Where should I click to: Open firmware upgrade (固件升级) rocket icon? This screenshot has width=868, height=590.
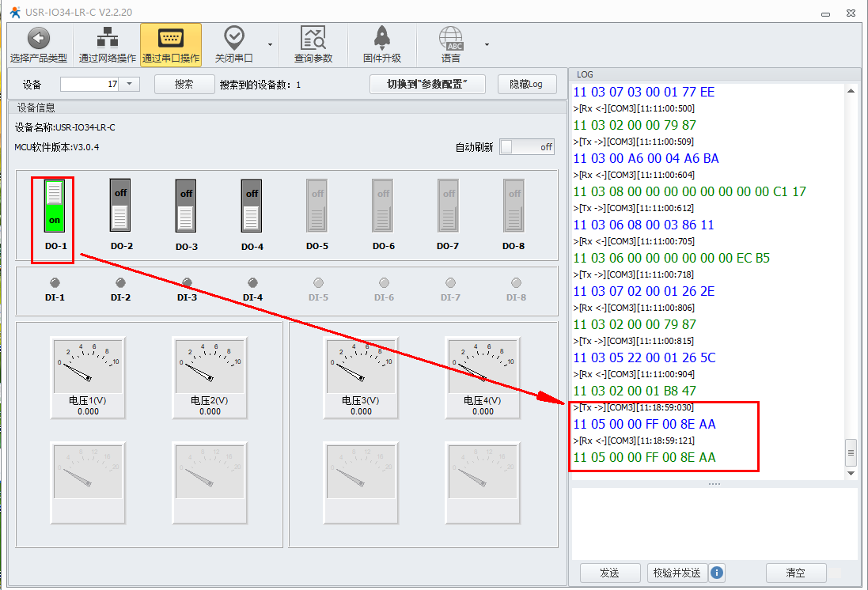pos(382,38)
